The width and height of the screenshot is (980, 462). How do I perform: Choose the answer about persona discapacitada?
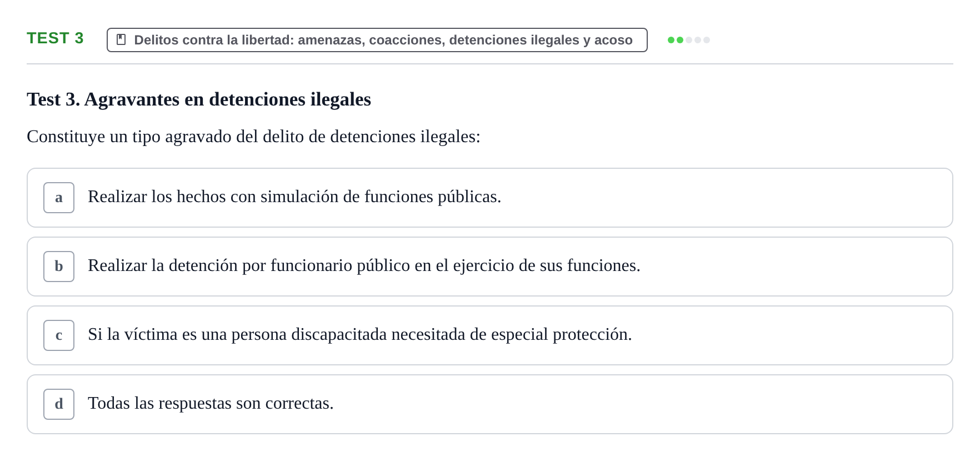(360, 334)
